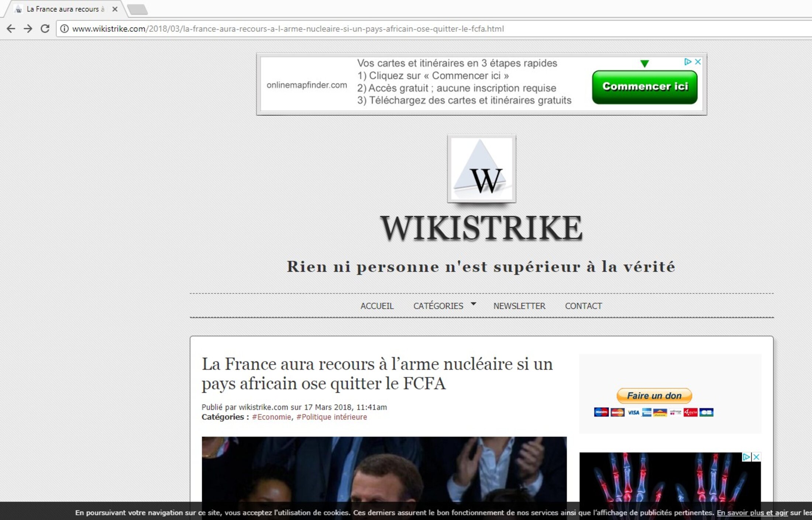Viewport: 812px width, 520px height.
Task: Reload the page with the refresh icon
Action: click(x=45, y=28)
